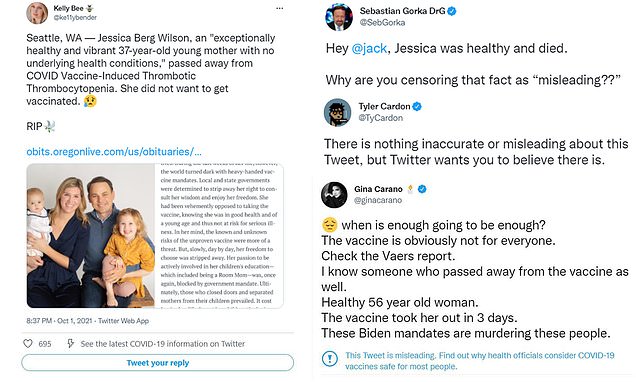Click the @ginacarano username handle
Screen dimensions: 636x382
click(378, 200)
